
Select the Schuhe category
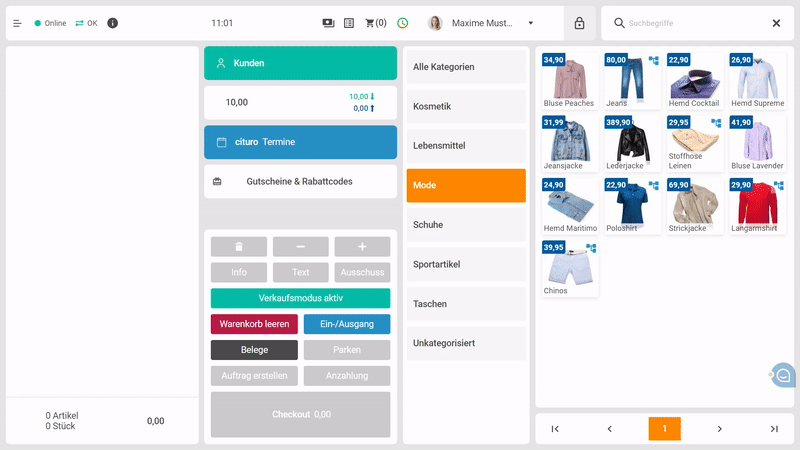(466, 225)
